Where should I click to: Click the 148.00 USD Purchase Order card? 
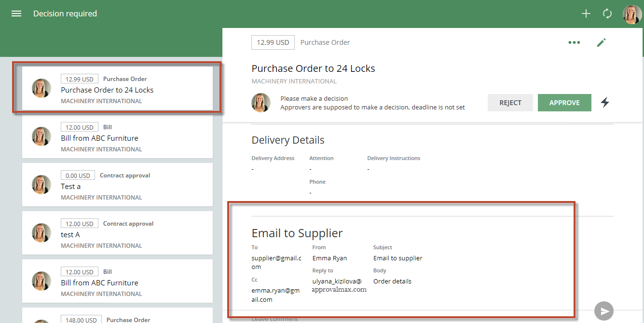[x=117, y=315]
